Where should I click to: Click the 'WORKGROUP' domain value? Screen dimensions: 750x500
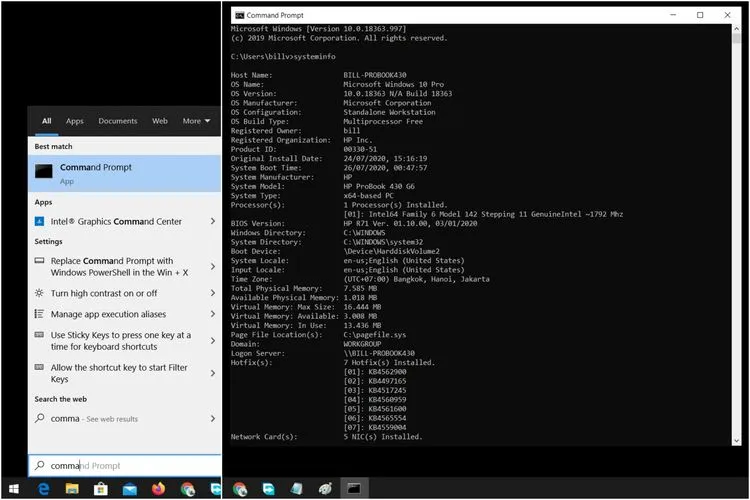(362, 344)
